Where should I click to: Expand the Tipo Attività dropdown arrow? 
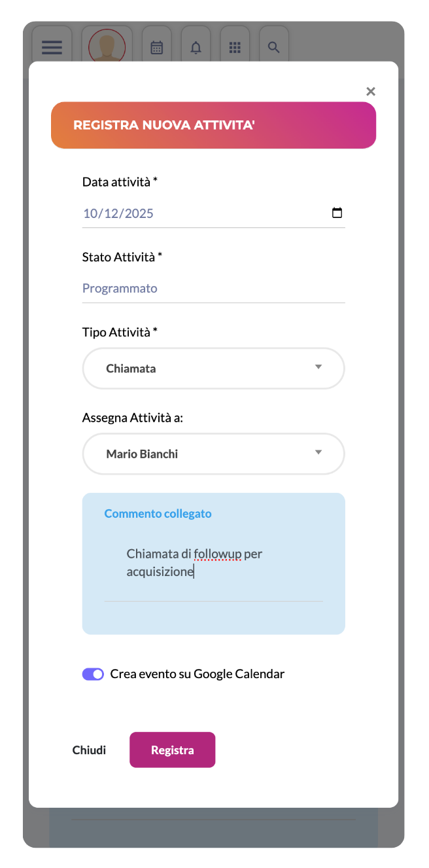coord(318,367)
